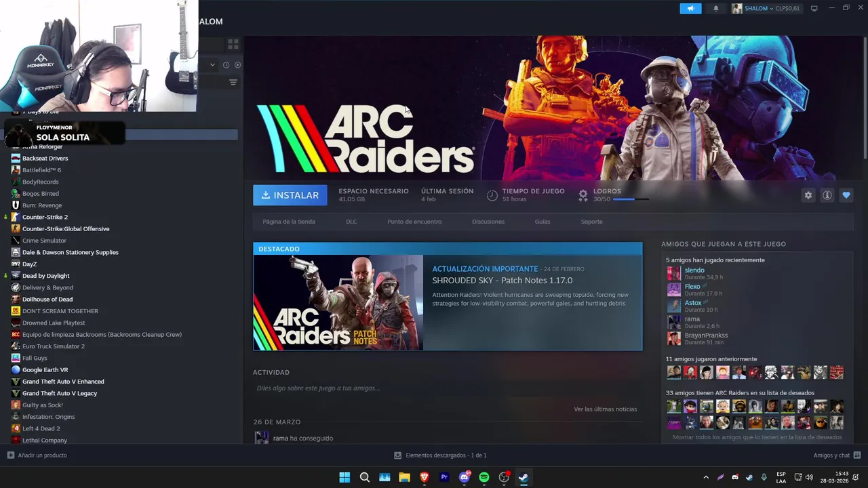Select Euro Truck Simulator 2 in the library

coord(53,346)
